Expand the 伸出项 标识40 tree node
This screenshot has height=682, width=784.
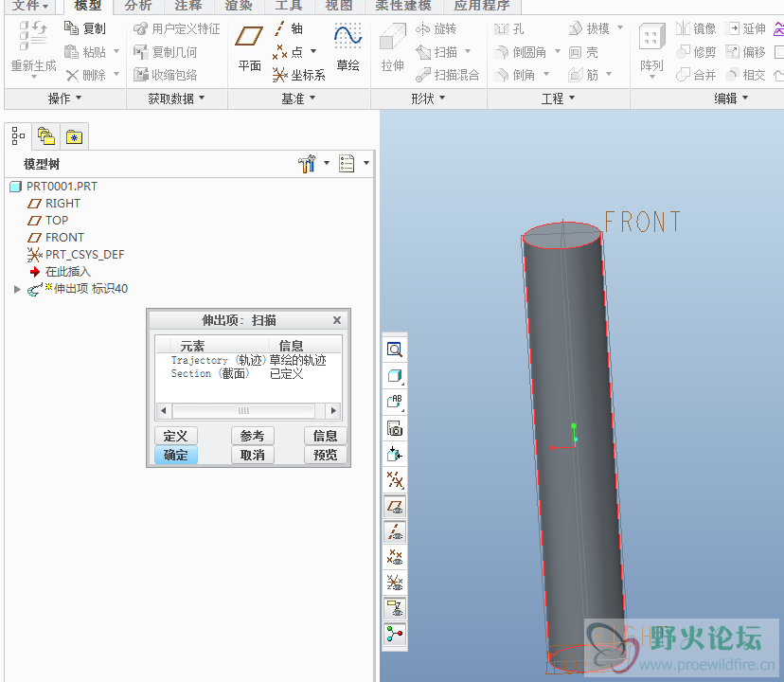click(17, 289)
